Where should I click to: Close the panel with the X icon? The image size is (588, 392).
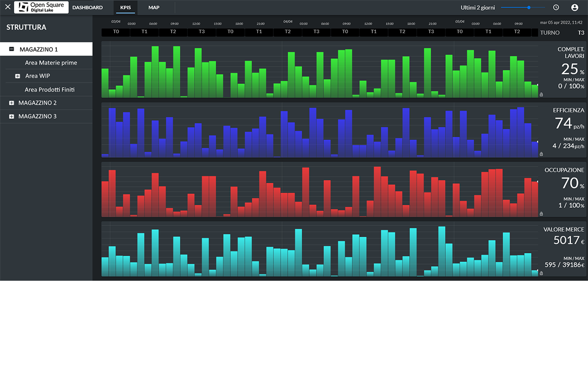pyautogui.click(x=7, y=7)
